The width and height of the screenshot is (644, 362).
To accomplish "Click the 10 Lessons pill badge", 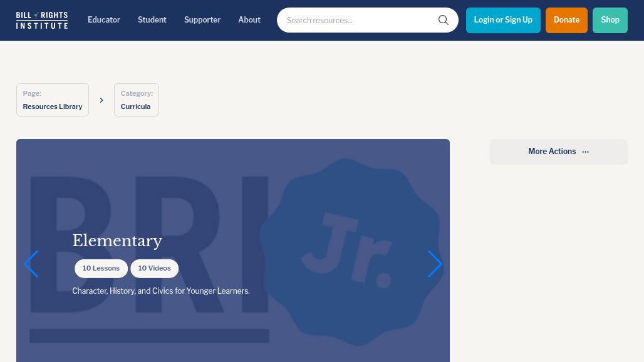I will tap(101, 268).
